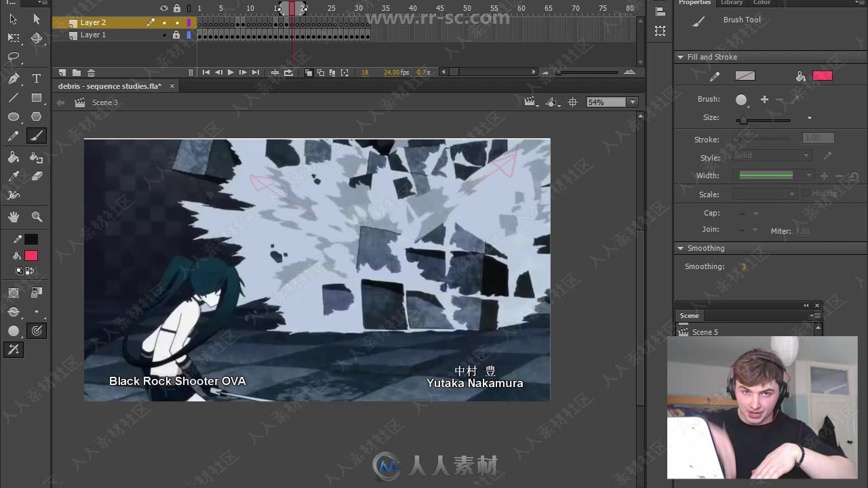
Task: Select the Lasso tool
Action: coord(14,58)
